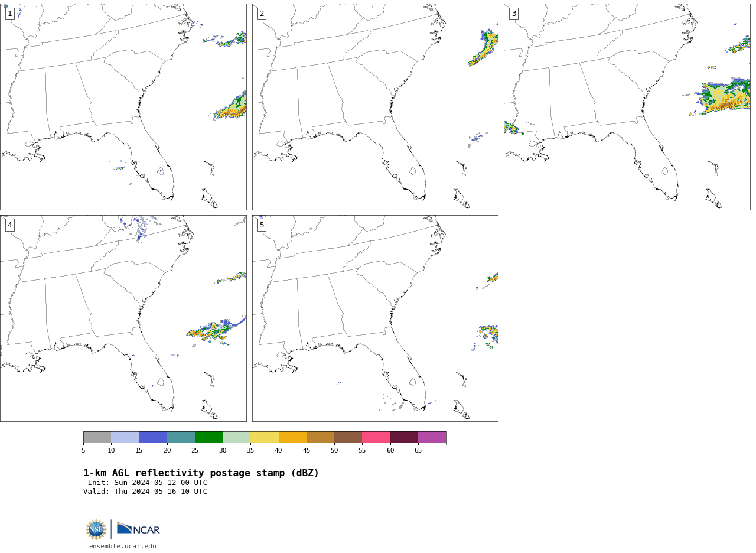The width and height of the screenshot is (756, 553).
Task: Click the 'Valid: Thu 2024-05-16 10 UTC' line
Action: 145,492
